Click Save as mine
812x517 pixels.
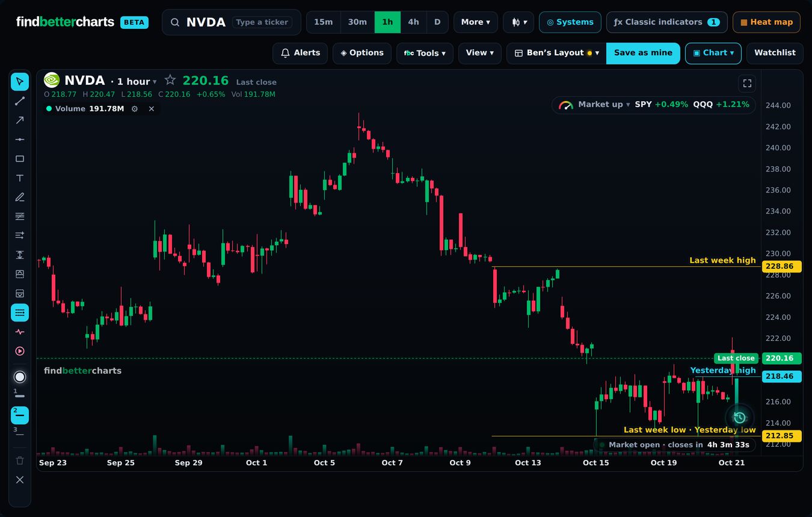(x=643, y=53)
